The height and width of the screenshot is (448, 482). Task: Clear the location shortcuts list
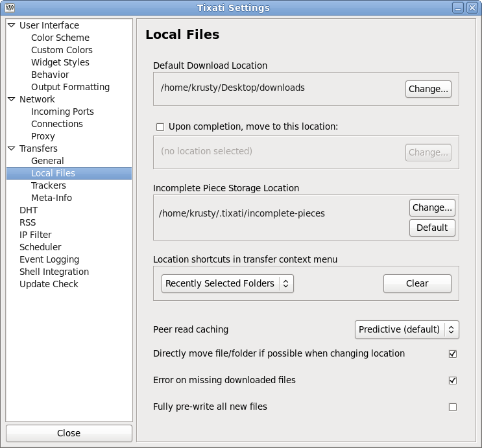[x=417, y=283]
